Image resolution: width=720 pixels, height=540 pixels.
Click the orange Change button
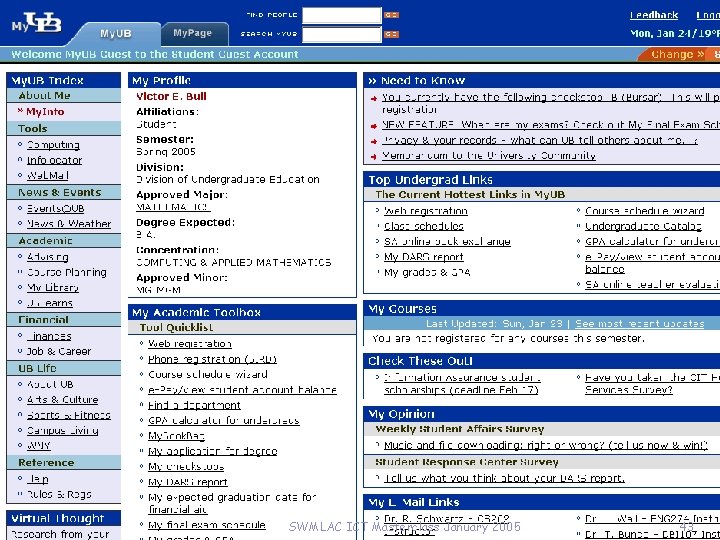[677, 54]
